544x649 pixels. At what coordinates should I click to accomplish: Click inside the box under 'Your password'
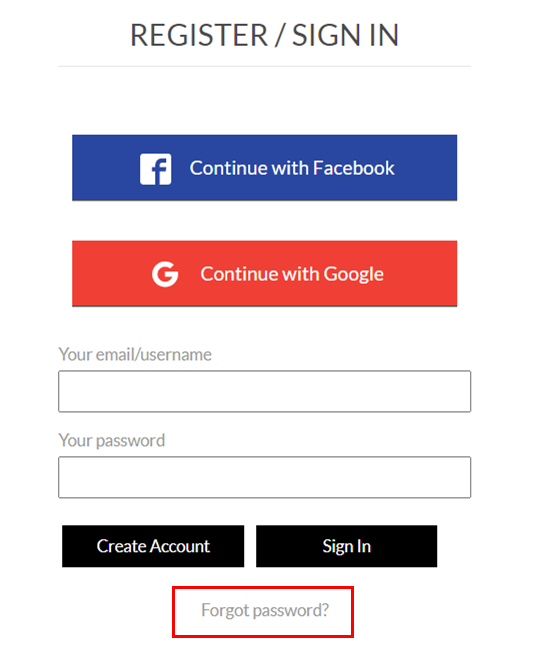point(265,477)
